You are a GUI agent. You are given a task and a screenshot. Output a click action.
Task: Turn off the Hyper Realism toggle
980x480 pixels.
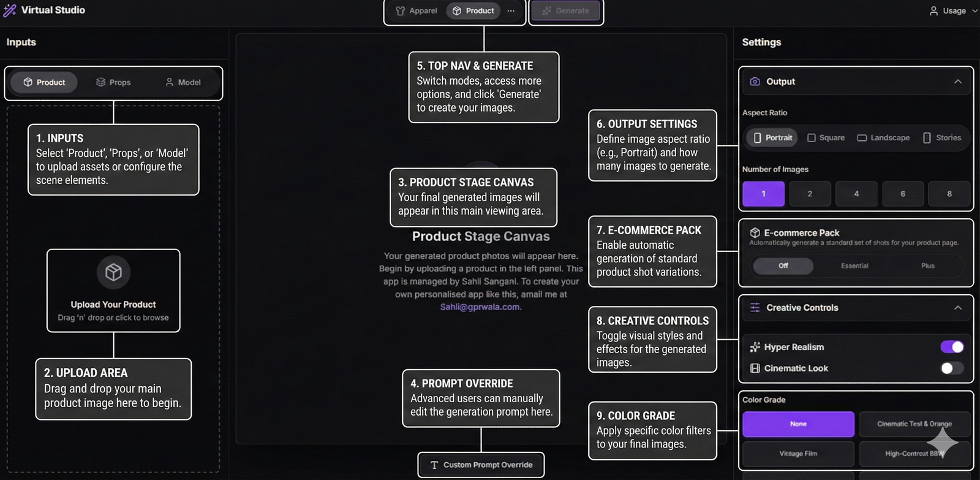[x=952, y=347]
